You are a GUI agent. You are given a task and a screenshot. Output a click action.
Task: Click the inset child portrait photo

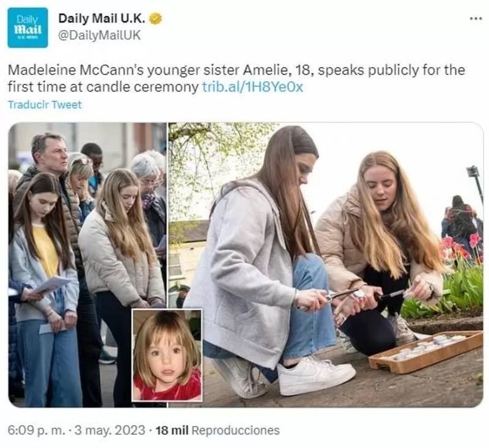tap(167, 355)
